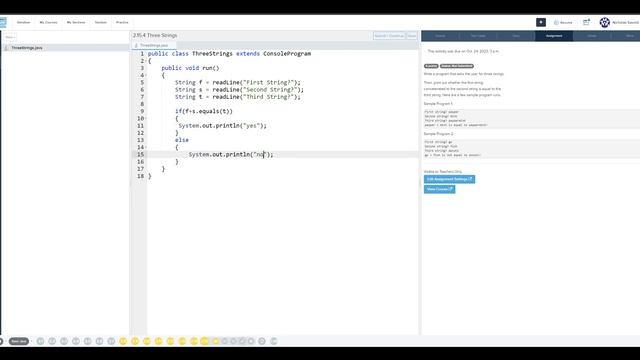The width and height of the screenshot is (640, 360).
Task: Click the 'else' keyword on line 13
Action: click(182, 140)
